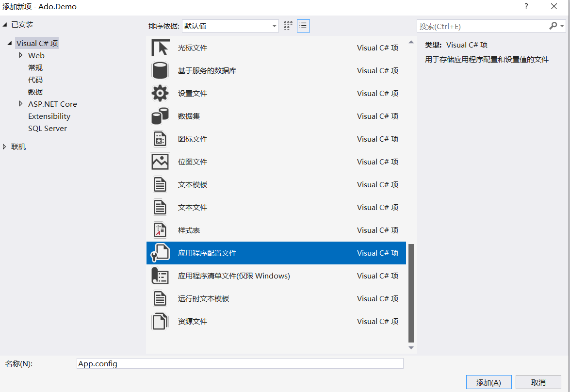
Task: Select the cursor file (光标文件) icon
Action: (160, 48)
